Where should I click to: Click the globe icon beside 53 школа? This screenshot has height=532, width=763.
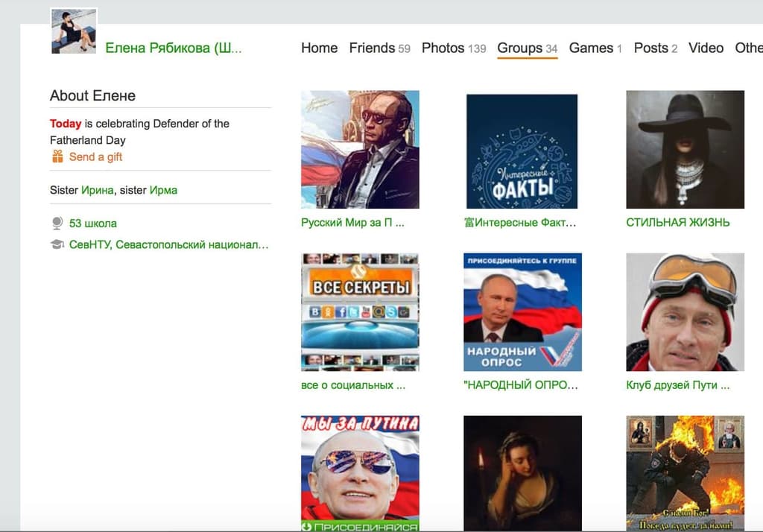pyautogui.click(x=57, y=223)
